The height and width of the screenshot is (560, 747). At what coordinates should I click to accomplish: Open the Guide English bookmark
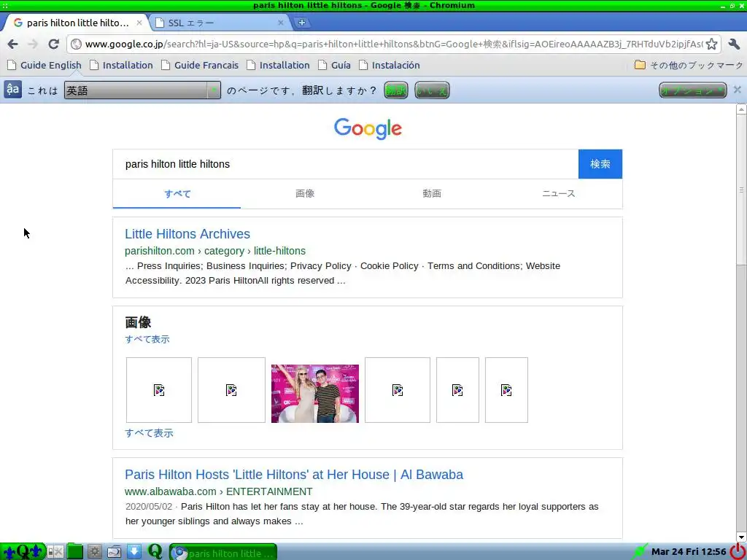coord(44,65)
